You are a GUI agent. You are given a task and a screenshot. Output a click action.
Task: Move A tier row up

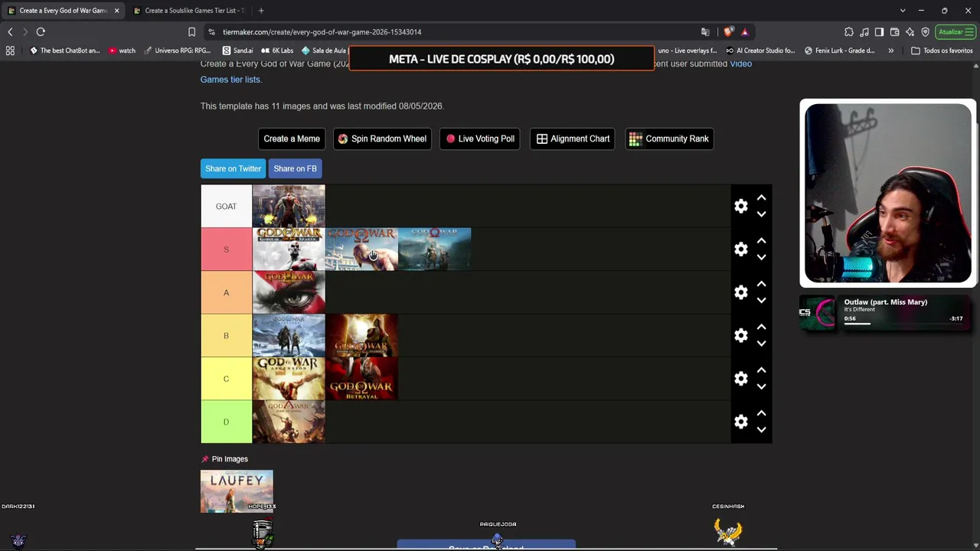click(761, 284)
